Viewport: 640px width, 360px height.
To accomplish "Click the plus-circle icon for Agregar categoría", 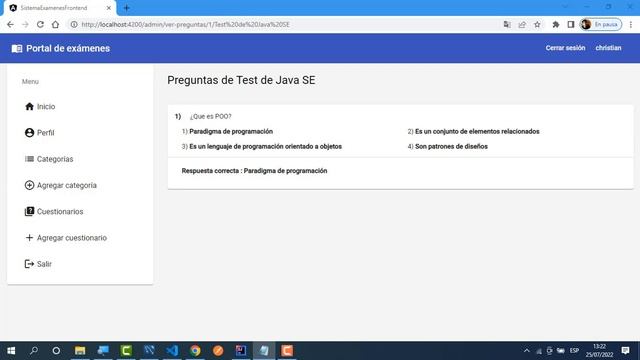I will click(29, 185).
